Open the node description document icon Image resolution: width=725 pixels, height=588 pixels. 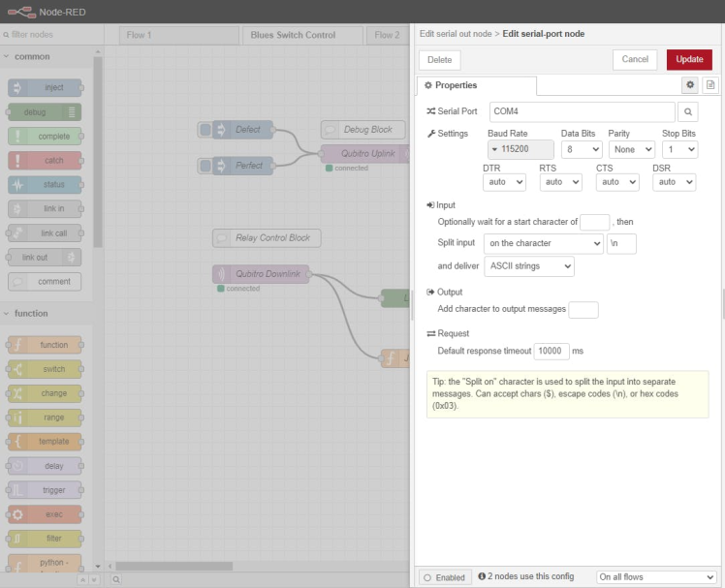click(x=710, y=85)
